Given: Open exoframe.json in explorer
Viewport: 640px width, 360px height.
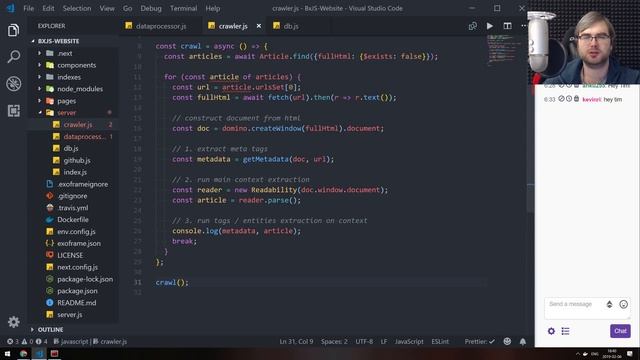Looking at the screenshot, I should pyautogui.click(x=79, y=243).
